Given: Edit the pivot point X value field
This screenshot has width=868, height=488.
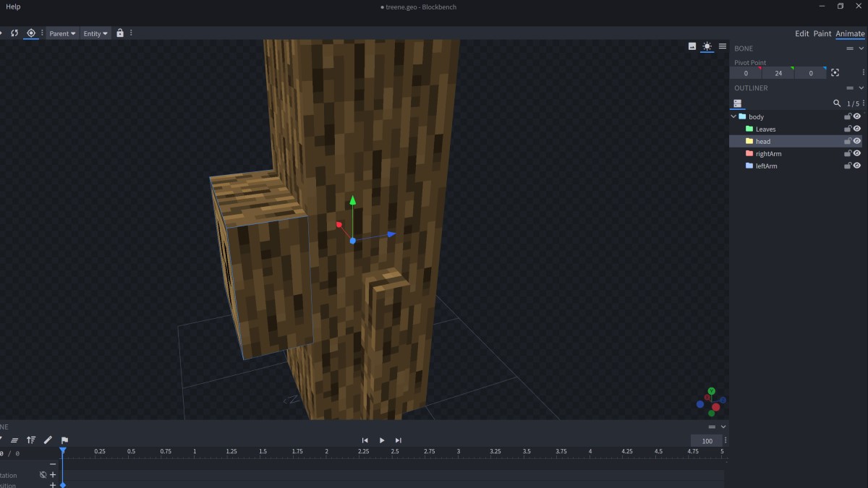Looking at the screenshot, I should point(746,73).
